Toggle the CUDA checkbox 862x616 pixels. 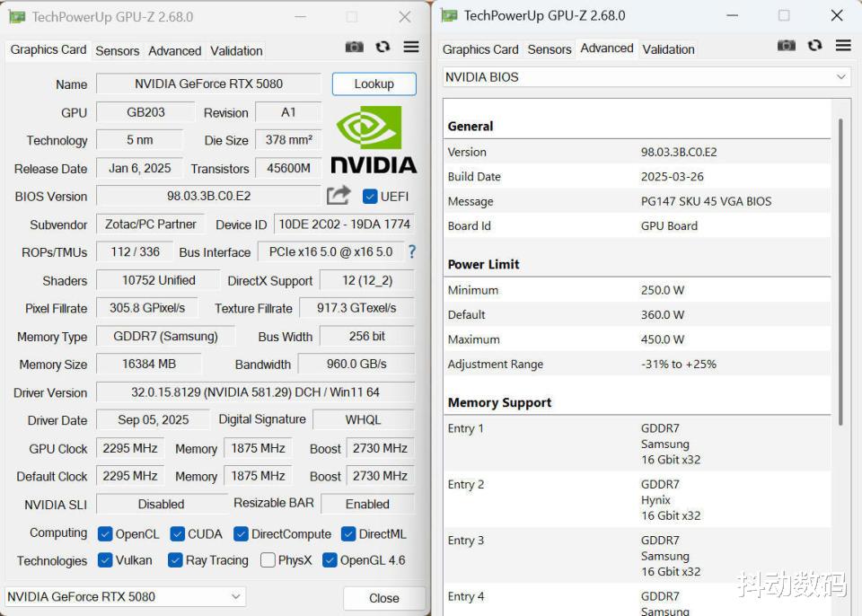pyautogui.click(x=177, y=534)
